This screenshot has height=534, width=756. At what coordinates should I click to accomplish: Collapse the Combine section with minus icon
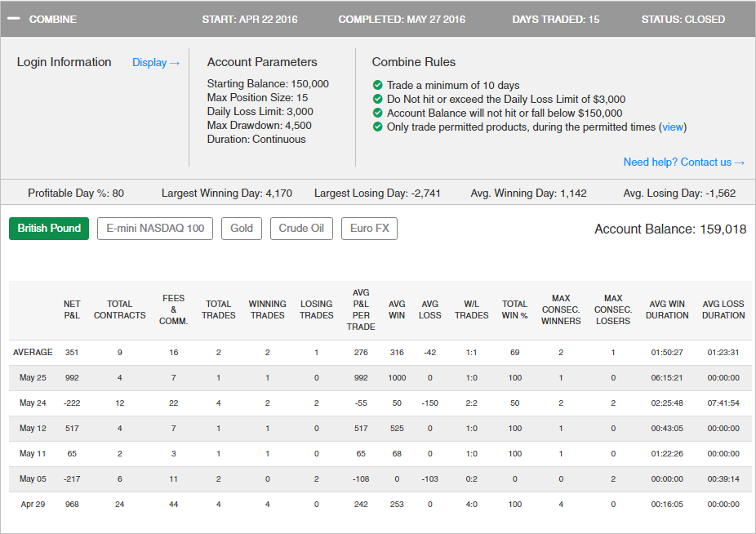[13, 19]
